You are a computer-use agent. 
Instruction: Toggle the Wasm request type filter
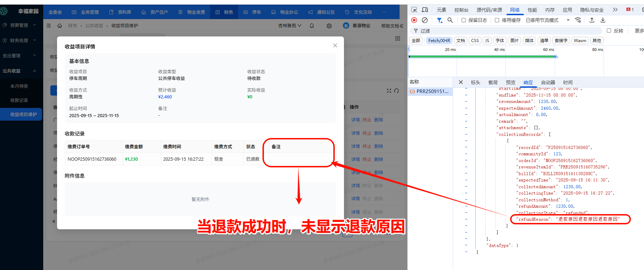pos(580,40)
